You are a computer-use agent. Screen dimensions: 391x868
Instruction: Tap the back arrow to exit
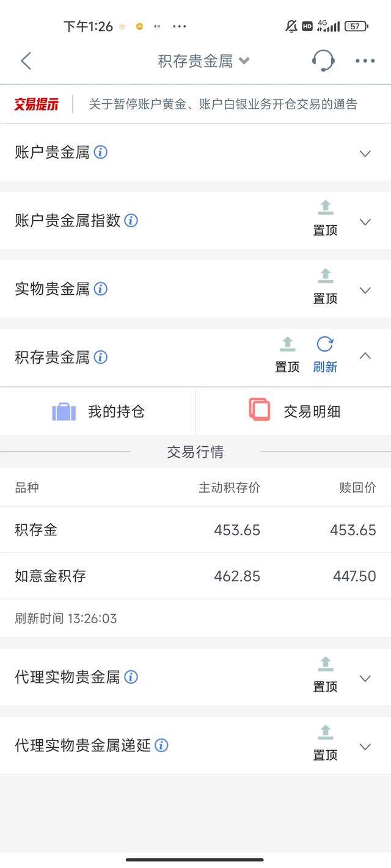pyautogui.click(x=26, y=61)
